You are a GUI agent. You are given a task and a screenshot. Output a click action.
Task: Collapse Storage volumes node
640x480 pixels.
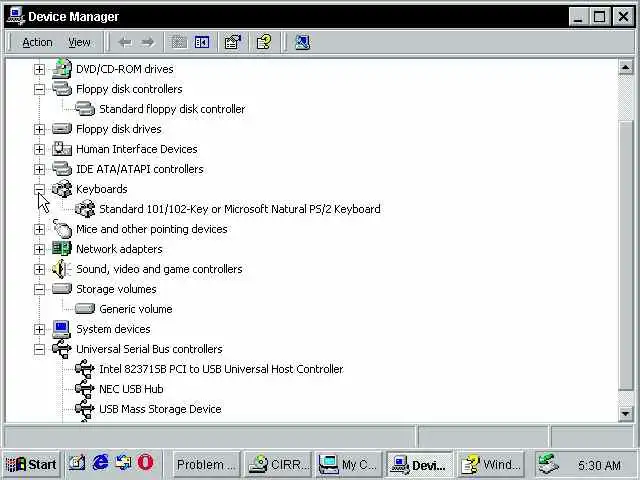tap(39, 289)
